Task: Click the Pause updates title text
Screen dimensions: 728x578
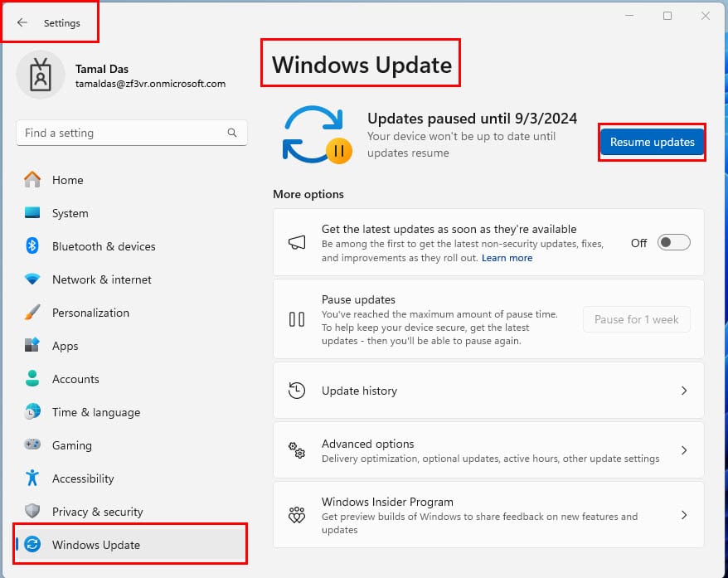Action: coord(358,299)
